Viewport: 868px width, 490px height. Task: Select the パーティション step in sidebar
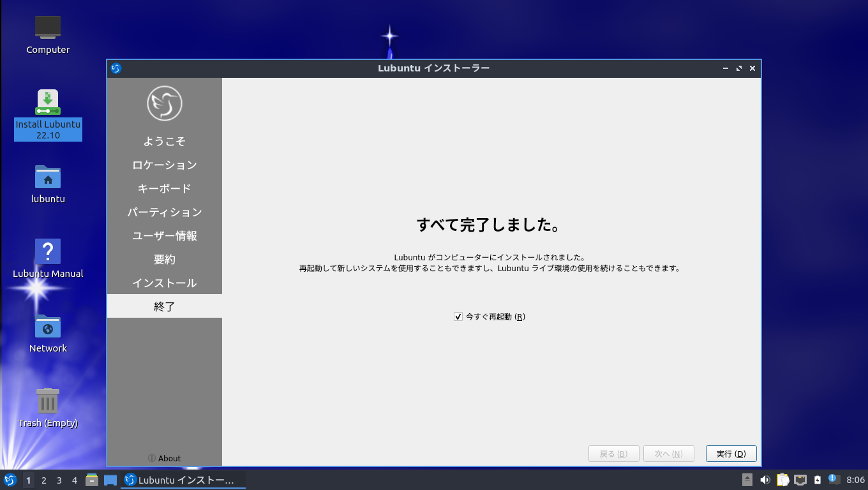(x=165, y=212)
